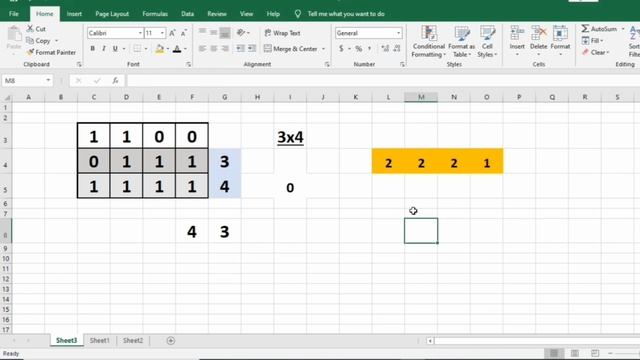Open Conditional Formatting menu
This screenshot has height=360, width=640.
428,42
